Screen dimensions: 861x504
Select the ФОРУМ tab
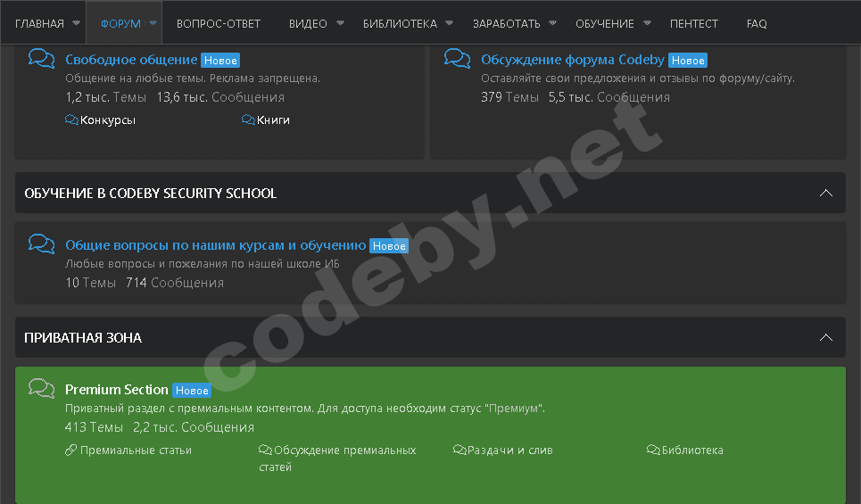pos(120,23)
